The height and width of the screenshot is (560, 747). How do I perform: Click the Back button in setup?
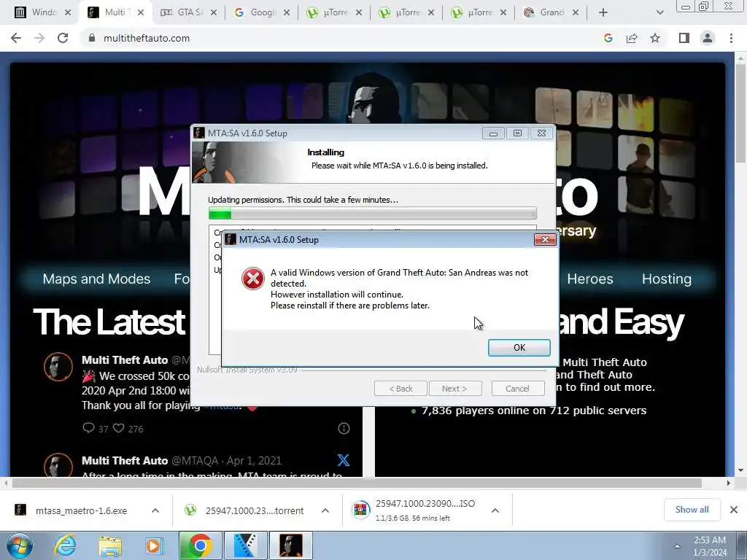point(400,389)
